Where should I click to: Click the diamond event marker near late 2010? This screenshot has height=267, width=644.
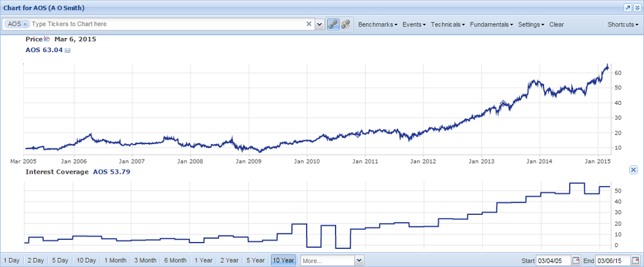click(x=357, y=134)
